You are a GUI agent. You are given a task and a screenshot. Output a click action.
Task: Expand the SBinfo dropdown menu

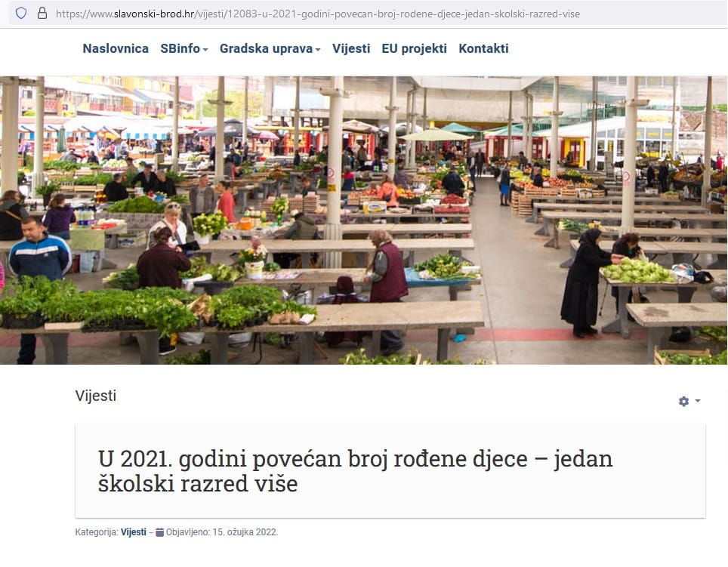click(184, 48)
